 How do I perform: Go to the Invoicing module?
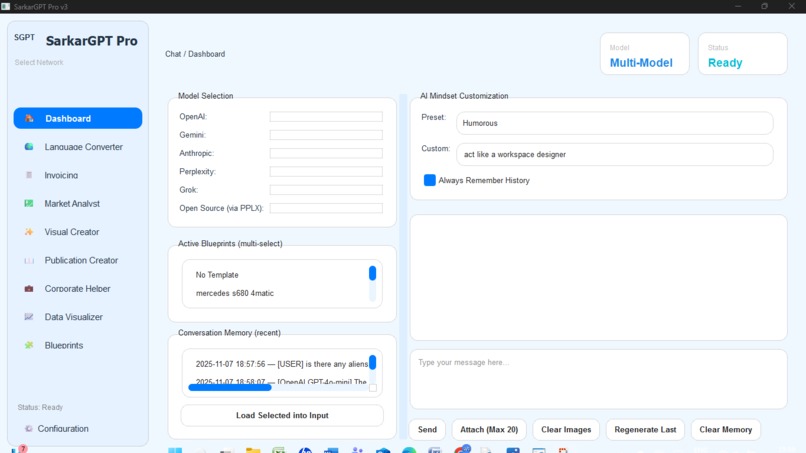click(78, 175)
